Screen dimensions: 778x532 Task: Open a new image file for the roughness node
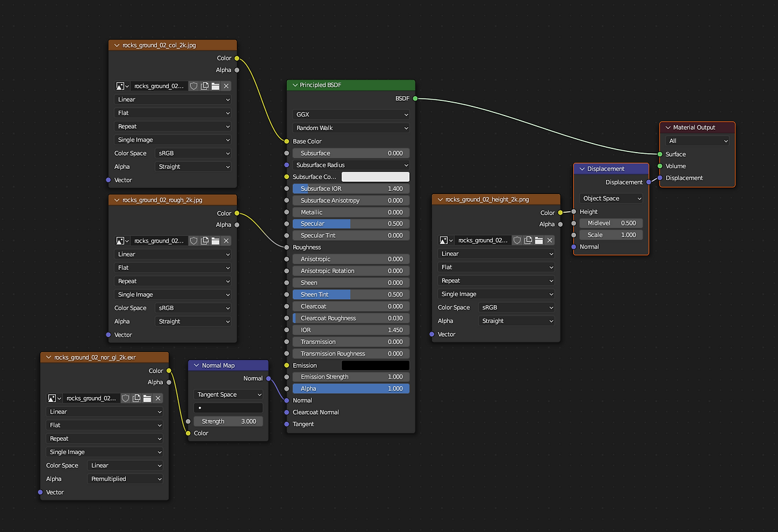(x=215, y=240)
